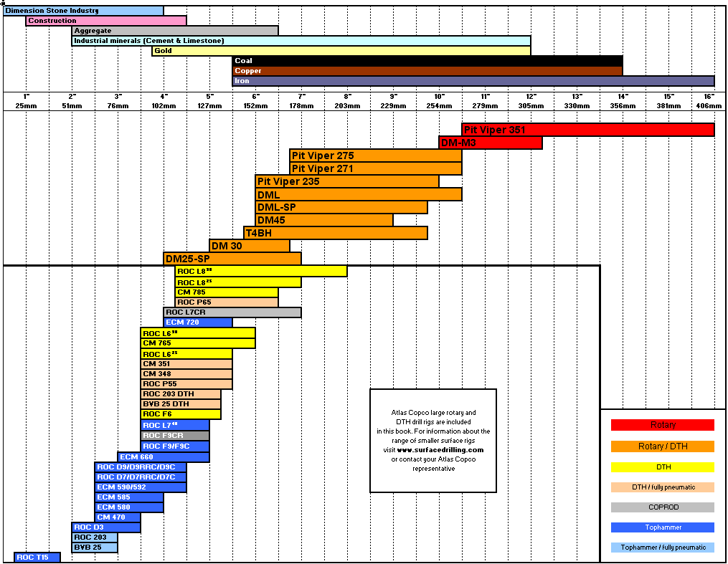The width and height of the screenshot is (728, 564).
Task: Select the DM25-SP rig bar
Action: coord(232,259)
